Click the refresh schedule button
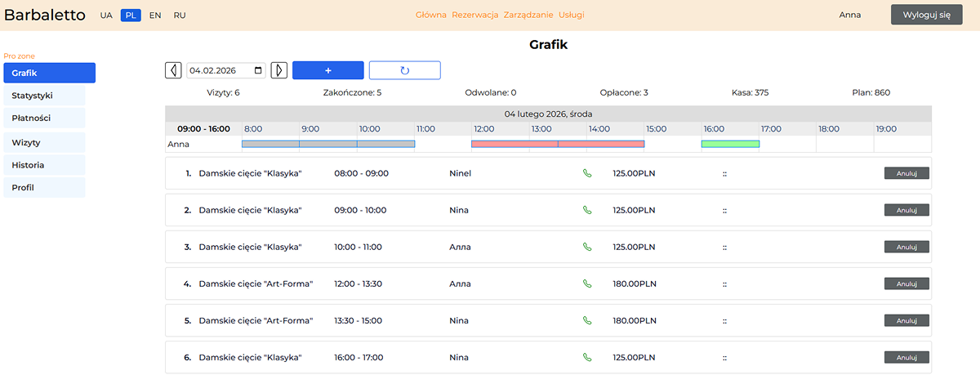Screen dimensions: 980x384 click(404, 70)
